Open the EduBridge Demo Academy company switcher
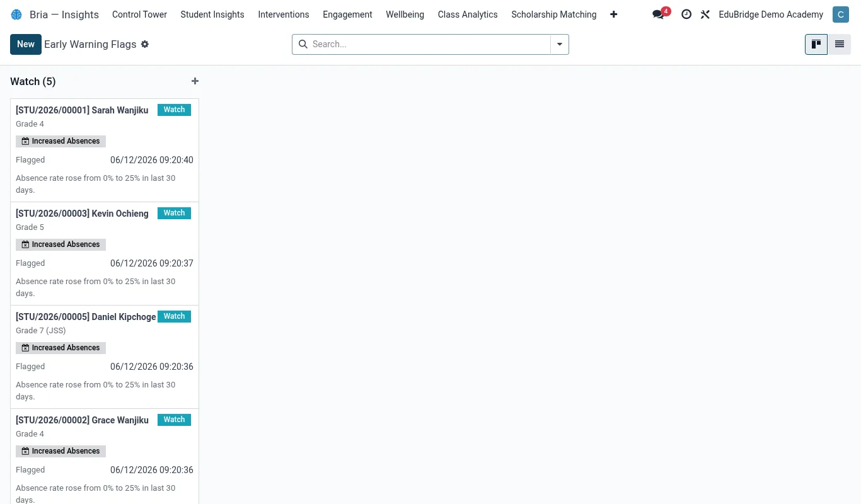The width and height of the screenshot is (861, 504). coord(771,14)
